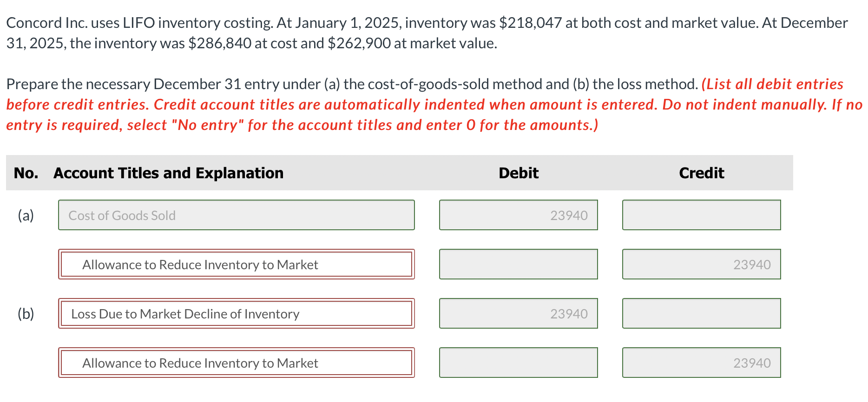868x402 pixels.
Task: Click the (b) entry label
Action: tap(26, 314)
